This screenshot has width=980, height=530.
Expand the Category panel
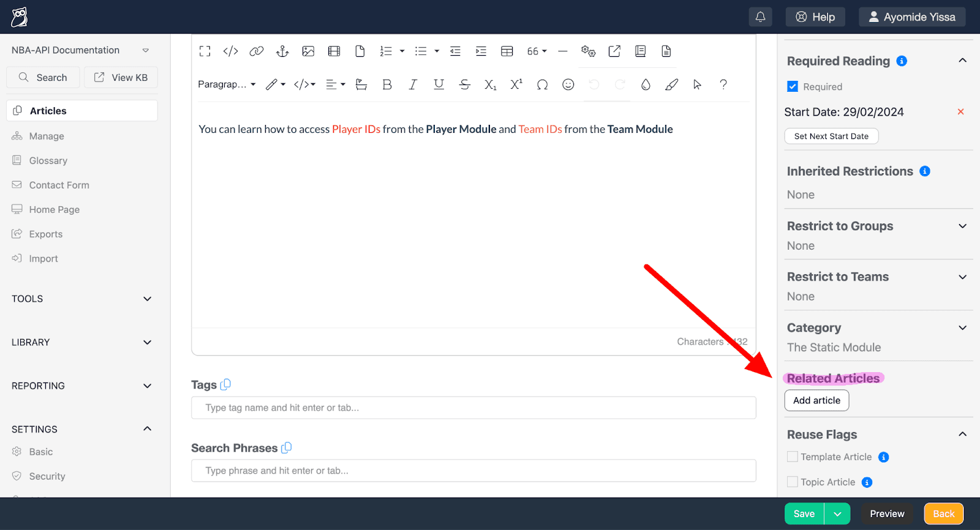[x=962, y=328]
